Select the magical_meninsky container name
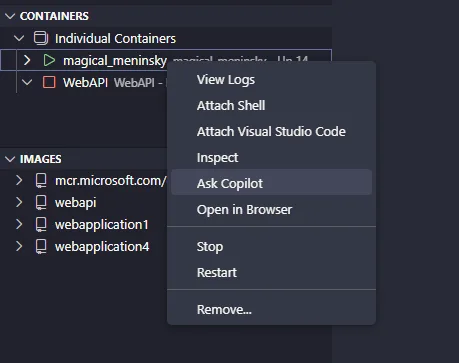 coord(115,61)
